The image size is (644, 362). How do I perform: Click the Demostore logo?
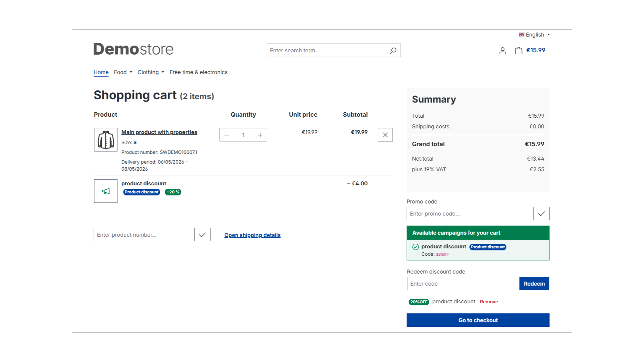133,49
